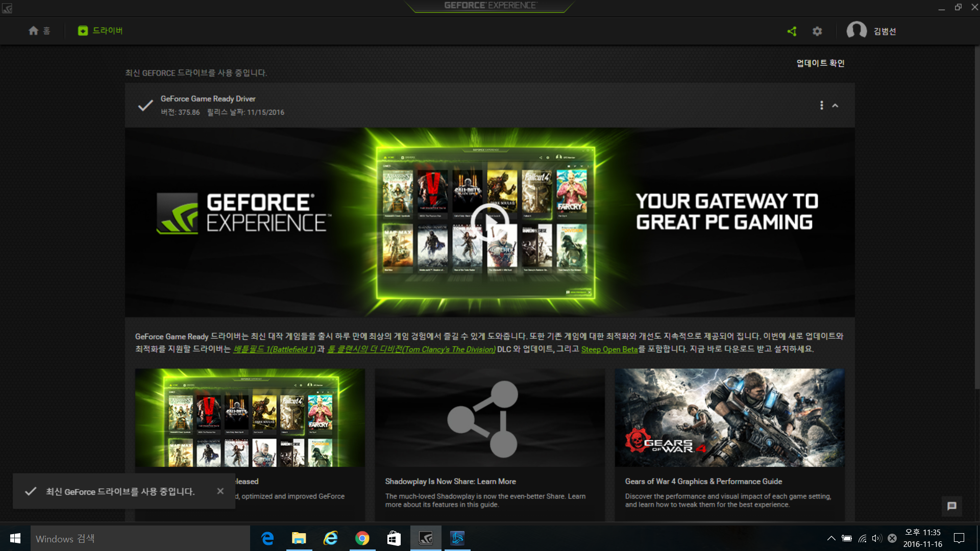
Task: Open settings with the gear icon
Action: (x=817, y=31)
